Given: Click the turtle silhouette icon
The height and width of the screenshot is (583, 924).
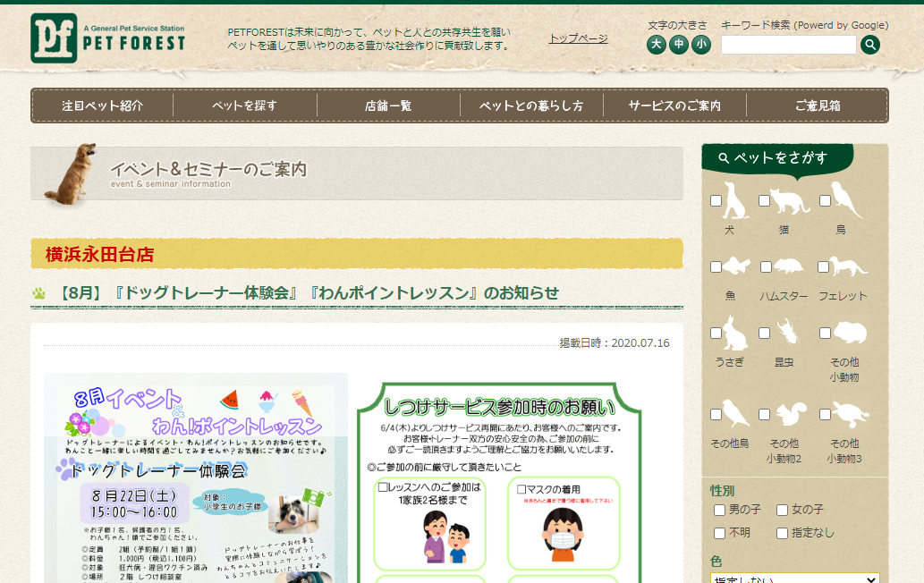Looking at the screenshot, I should pos(851,414).
